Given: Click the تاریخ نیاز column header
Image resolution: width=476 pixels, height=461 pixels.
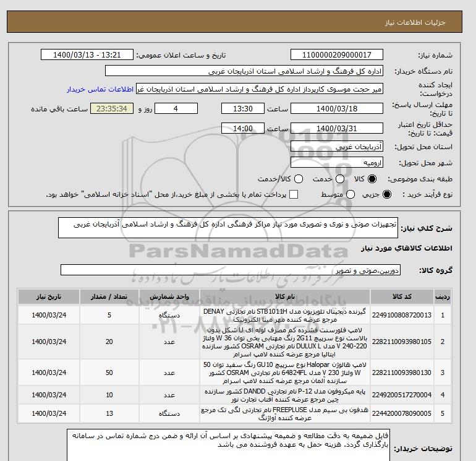Looking at the screenshot, I should [49, 297].
